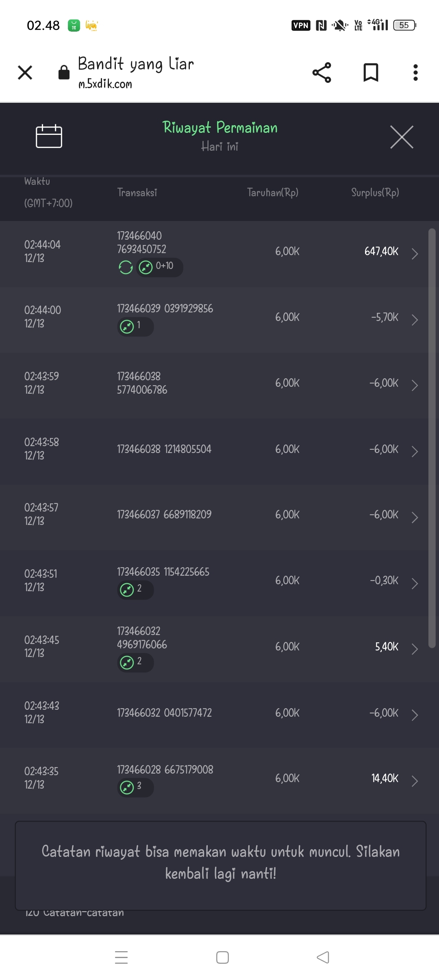Viewport: 439px width, 980px height.
Task: Expand the 02:44:00 transaction with -5,70K
Action: point(415,320)
